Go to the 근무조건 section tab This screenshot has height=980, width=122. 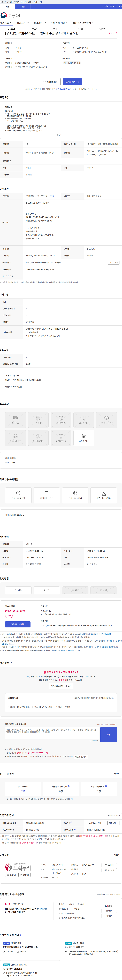tap(34, 29)
